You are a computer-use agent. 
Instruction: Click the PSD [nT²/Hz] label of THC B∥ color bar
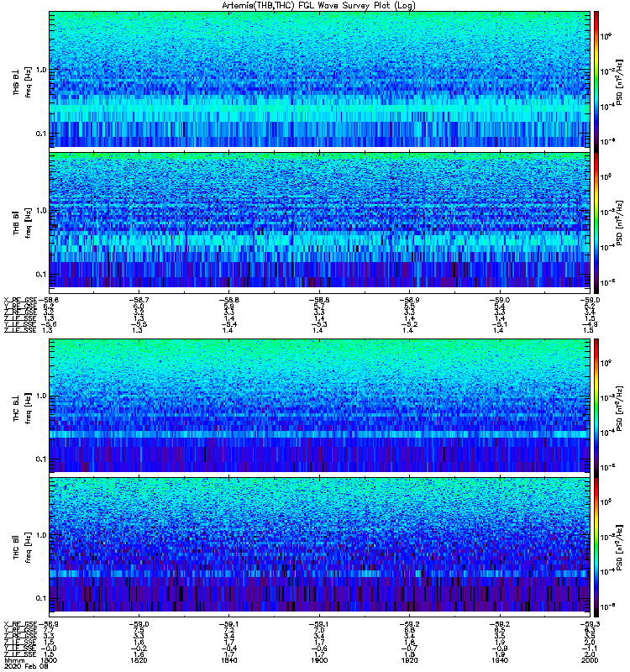click(620, 548)
